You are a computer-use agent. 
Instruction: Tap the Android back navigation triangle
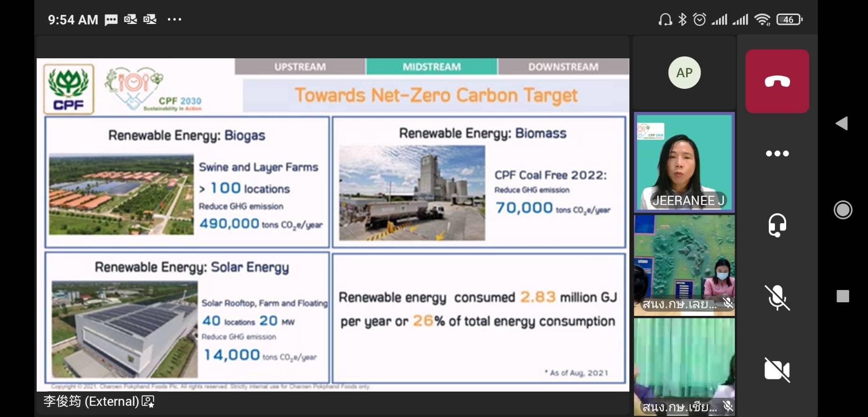[x=842, y=124]
